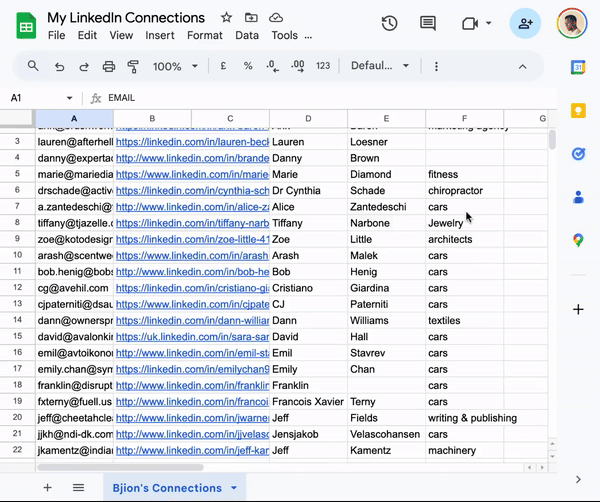This screenshot has height=502, width=600.
Task: Open the name box A1 dropdown
Action: coord(69,98)
